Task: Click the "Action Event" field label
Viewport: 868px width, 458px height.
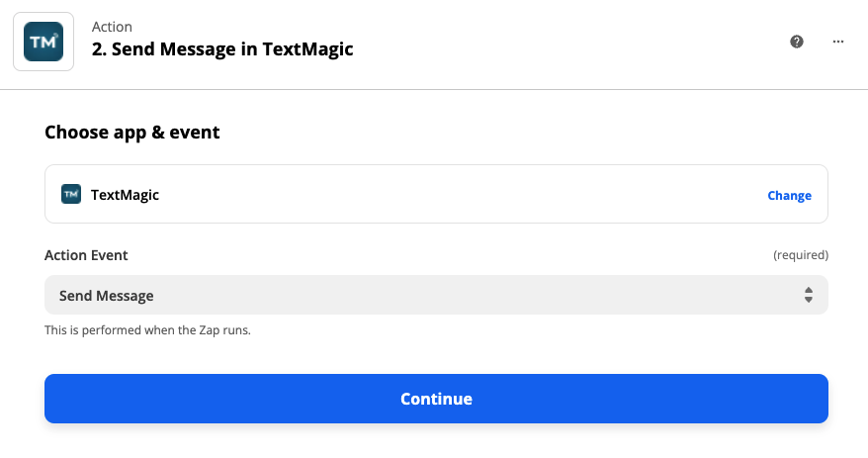Action: (x=86, y=254)
